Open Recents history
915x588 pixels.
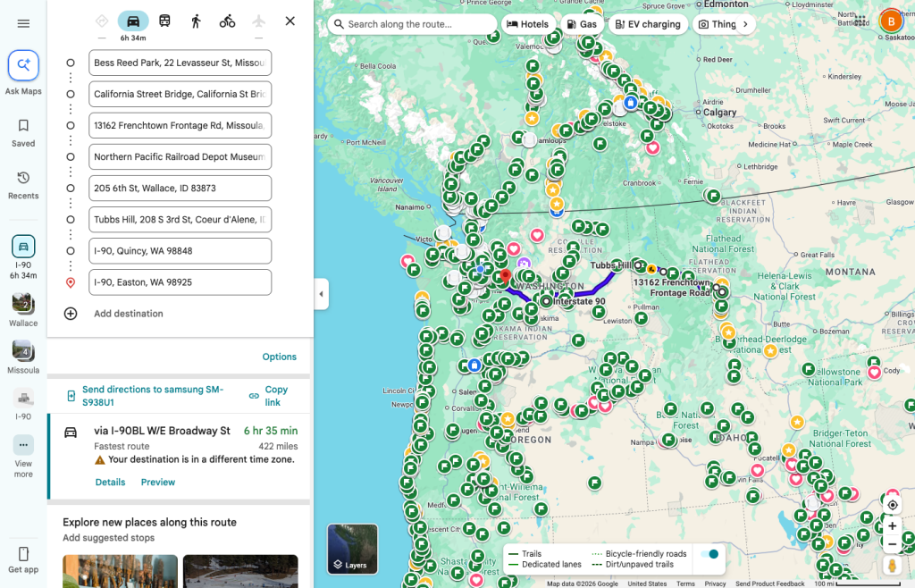pyautogui.click(x=23, y=186)
